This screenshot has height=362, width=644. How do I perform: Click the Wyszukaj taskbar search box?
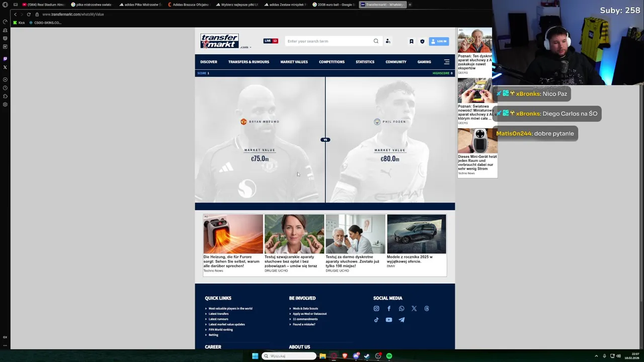[289, 356]
